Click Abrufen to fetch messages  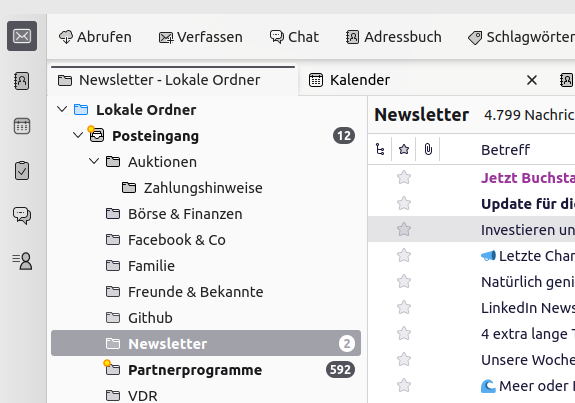95,37
